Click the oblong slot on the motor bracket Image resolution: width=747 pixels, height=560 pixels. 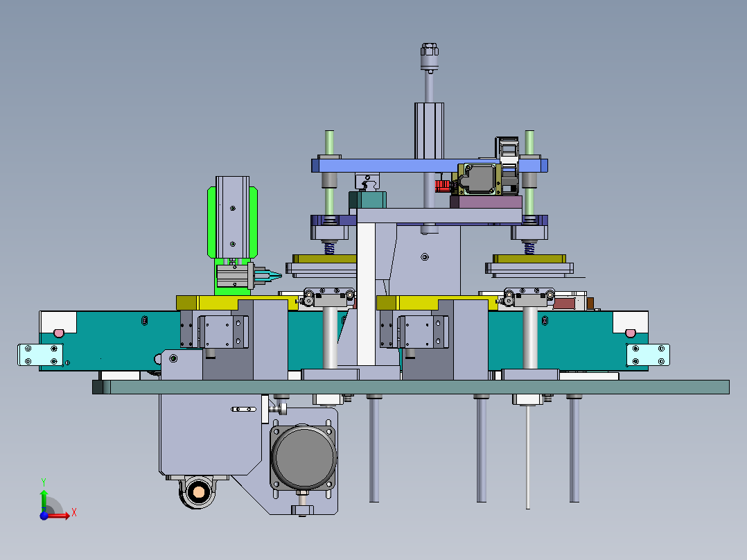pyautogui.click(x=243, y=409)
